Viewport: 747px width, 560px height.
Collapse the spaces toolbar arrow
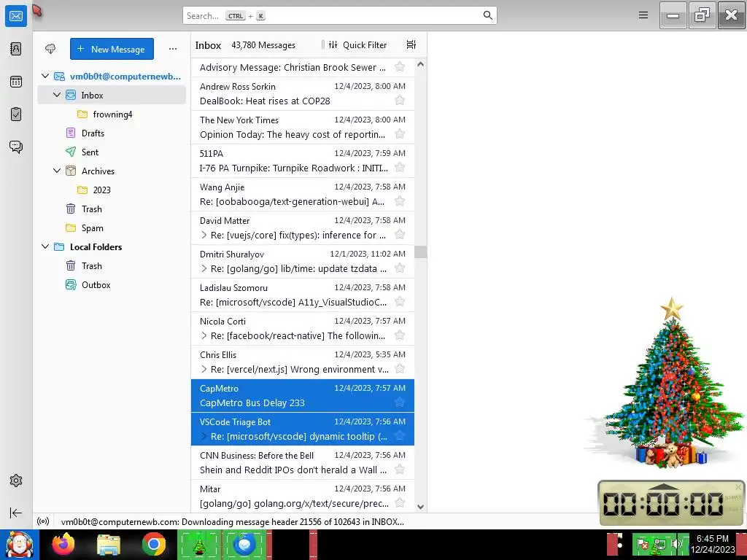click(16, 513)
